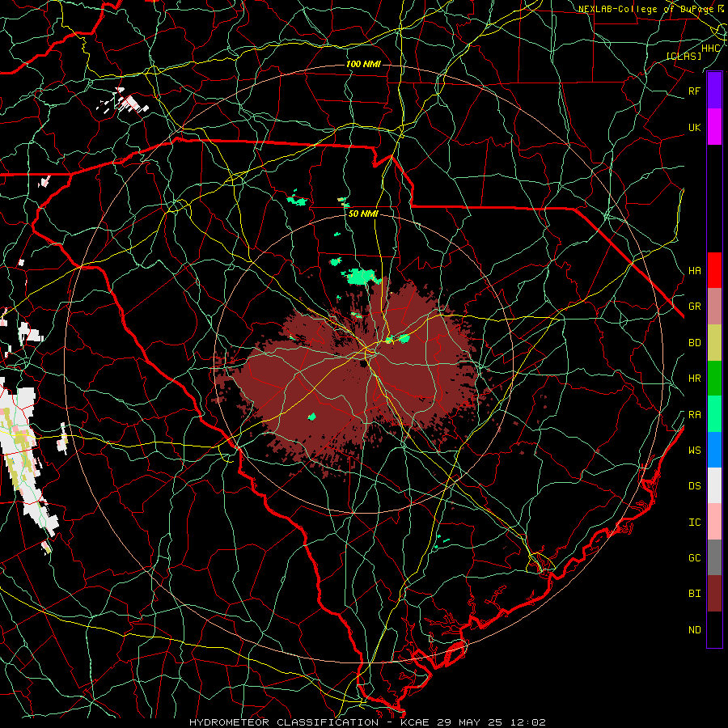Screen dimensions: 728x728
Task: Click the 100 NMI range ring label
Action: (363, 64)
